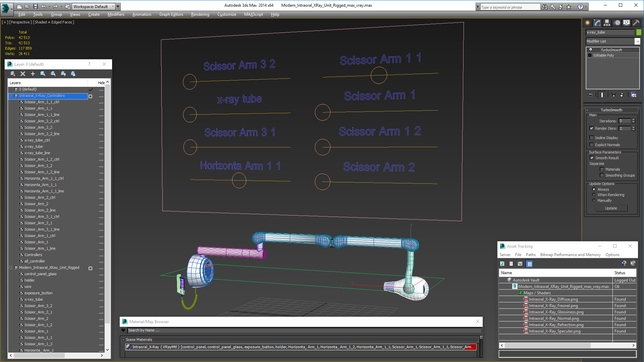Click the Project Folder icon in quick access toolbar
This screenshot has height=362, width=644.
pyautogui.click(x=67, y=6)
